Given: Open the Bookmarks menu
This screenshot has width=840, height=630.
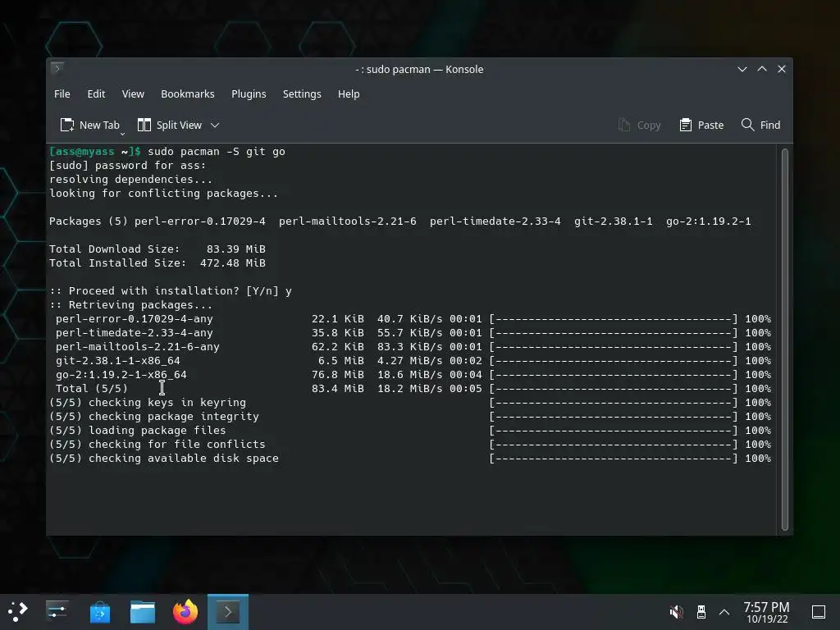Looking at the screenshot, I should click(188, 94).
